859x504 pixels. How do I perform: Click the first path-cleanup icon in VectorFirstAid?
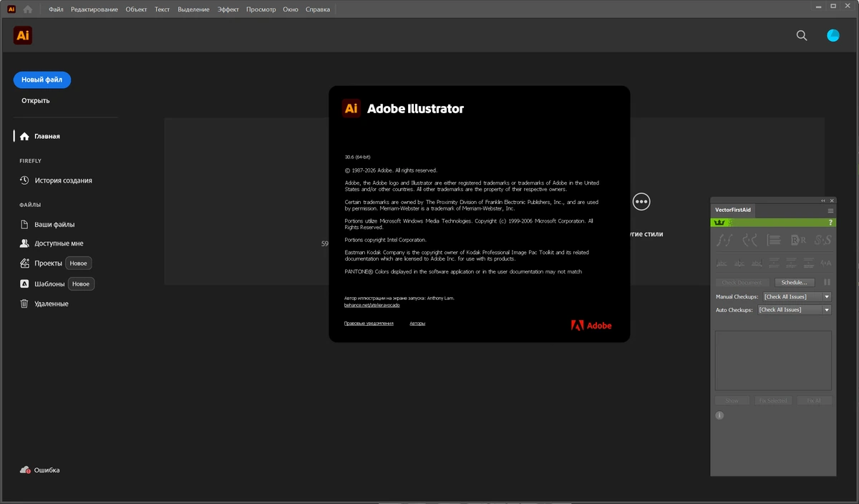click(x=724, y=241)
